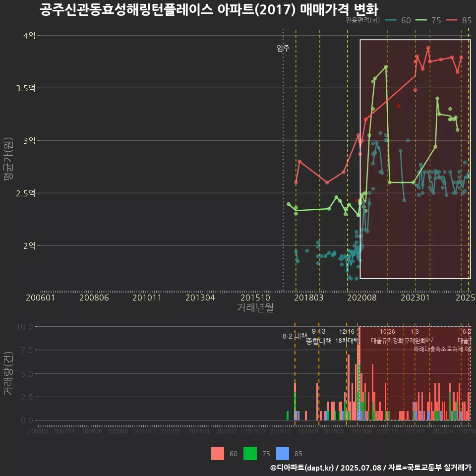This screenshot has height=476, width=476.
Task: Click 202008 on the price chart x-axis
Action: pos(362,297)
